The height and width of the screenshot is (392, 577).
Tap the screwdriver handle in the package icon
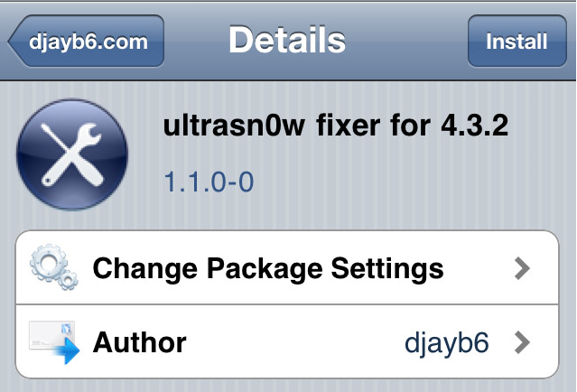[90, 171]
